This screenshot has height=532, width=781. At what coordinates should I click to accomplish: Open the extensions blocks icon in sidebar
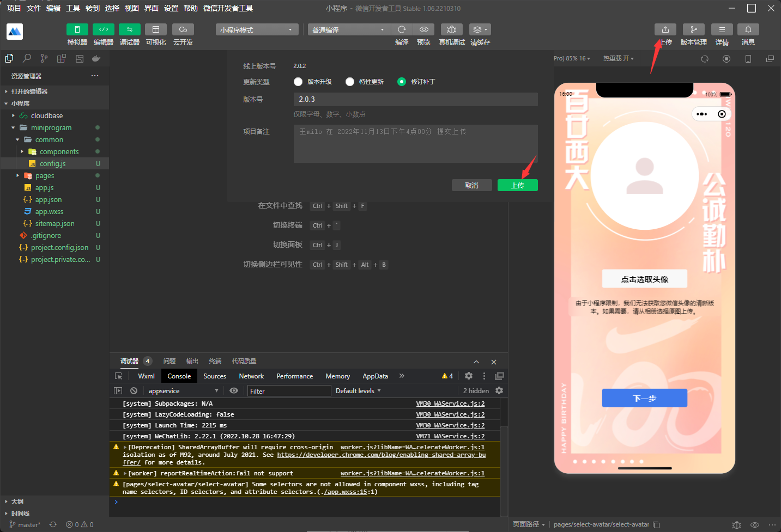coord(62,58)
